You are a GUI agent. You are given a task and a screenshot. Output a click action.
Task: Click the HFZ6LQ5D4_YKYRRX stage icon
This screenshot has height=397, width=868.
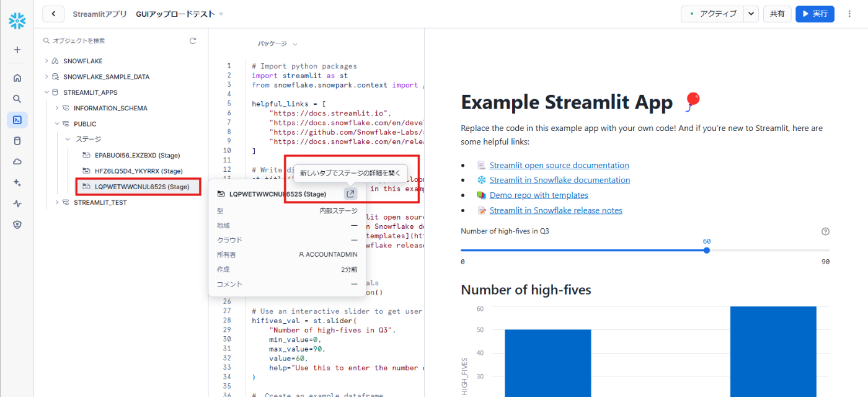pos(87,171)
